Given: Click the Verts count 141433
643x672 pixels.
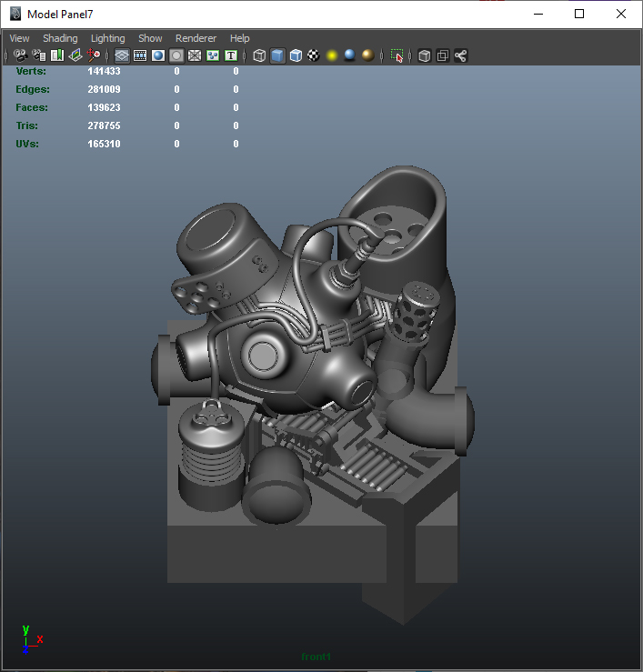Looking at the screenshot, I should point(105,71).
